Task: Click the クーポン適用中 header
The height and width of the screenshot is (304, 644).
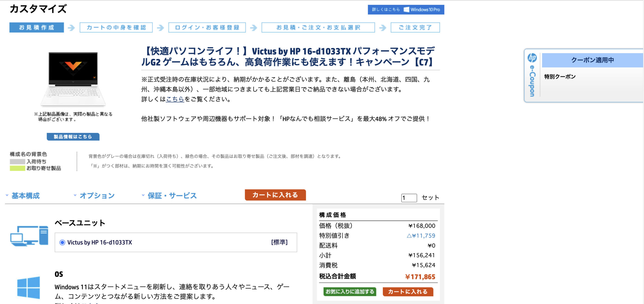Action: (x=592, y=60)
